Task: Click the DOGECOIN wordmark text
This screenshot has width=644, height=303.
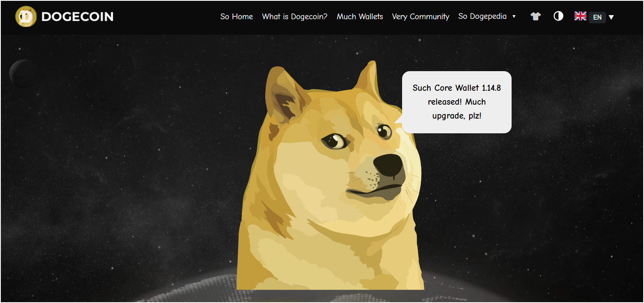Action: (x=78, y=17)
